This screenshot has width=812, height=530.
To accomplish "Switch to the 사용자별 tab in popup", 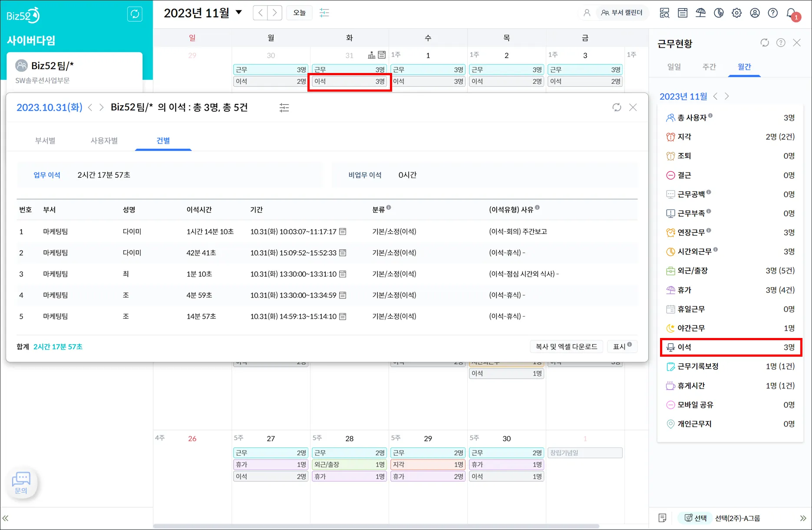I will pyautogui.click(x=104, y=140).
